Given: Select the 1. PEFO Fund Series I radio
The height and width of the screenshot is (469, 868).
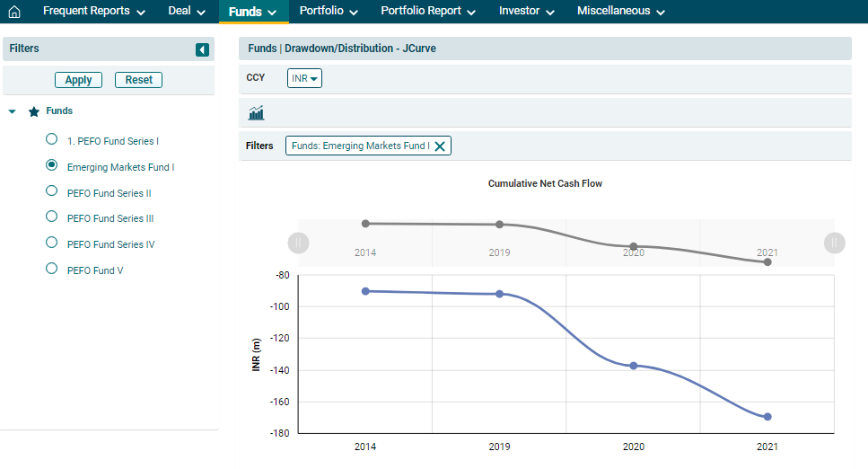Looking at the screenshot, I should click(51, 140).
